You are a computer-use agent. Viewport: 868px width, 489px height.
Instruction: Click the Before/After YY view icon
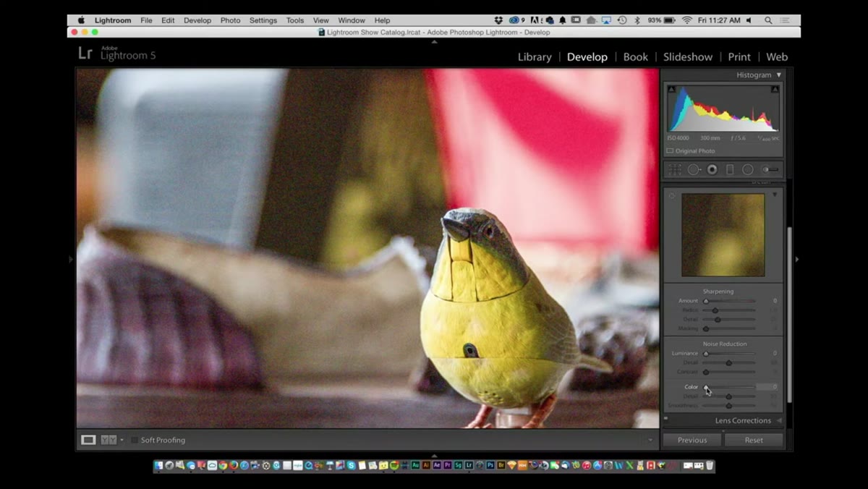[x=109, y=440]
